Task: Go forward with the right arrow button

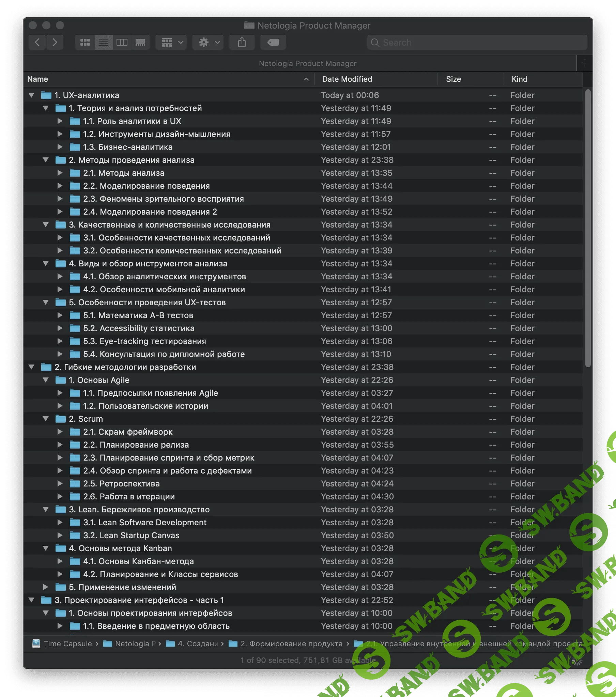Action: tap(55, 42)
